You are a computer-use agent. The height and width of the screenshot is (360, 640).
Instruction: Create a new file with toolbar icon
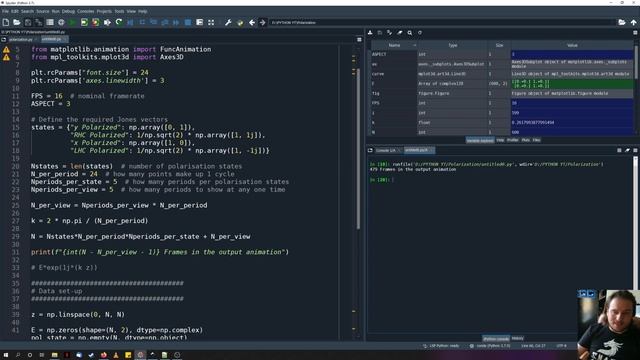pyautogui.click(x=6, y=22)
